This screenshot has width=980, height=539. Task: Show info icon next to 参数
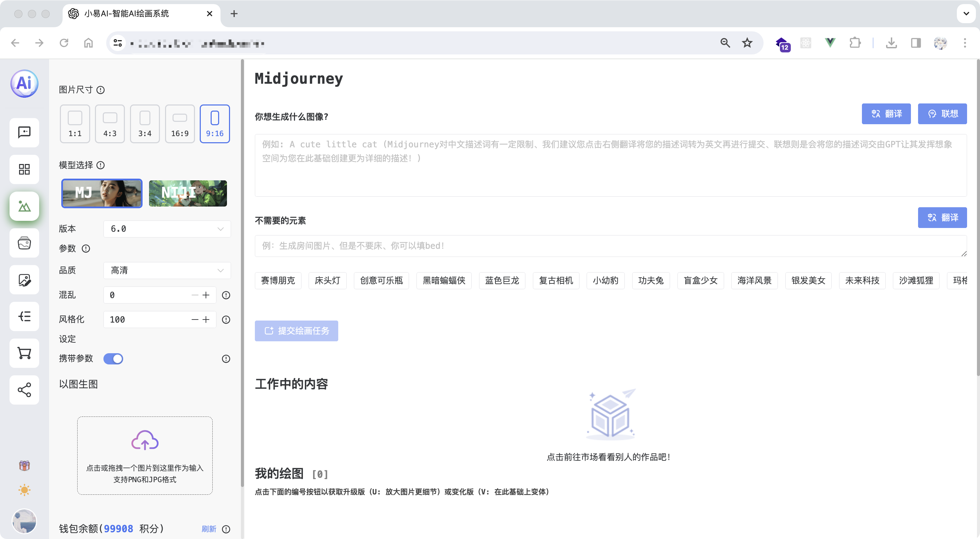point(86,249)
